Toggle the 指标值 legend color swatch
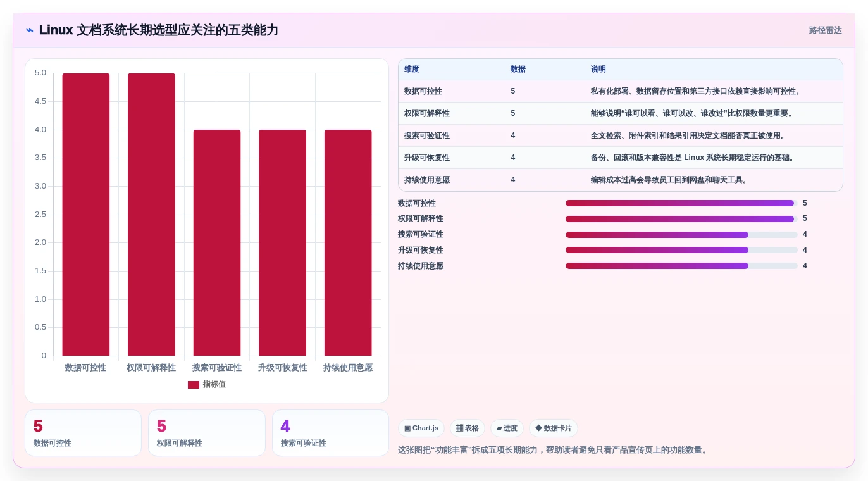This screenshot has height=481, width=868. [x=194, y=385]
